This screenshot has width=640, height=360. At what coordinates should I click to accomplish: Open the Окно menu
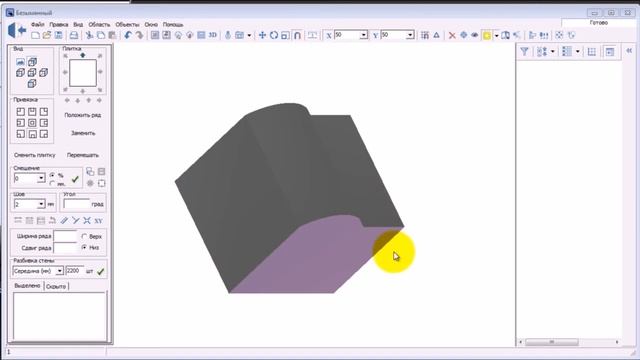151,24
